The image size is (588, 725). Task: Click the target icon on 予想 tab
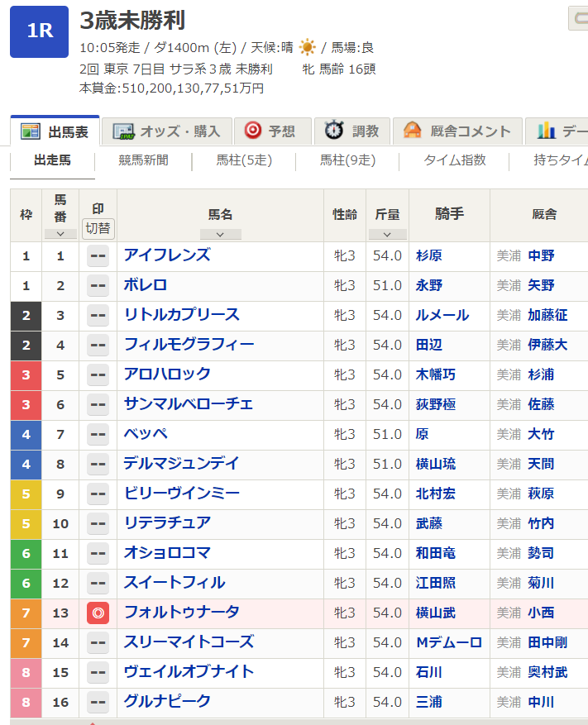[x=253, y=130]
